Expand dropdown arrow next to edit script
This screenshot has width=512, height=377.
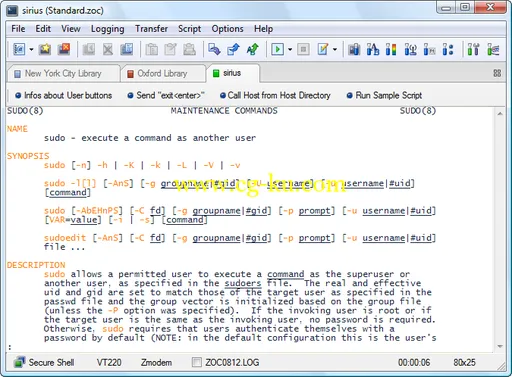pos(335,50)
